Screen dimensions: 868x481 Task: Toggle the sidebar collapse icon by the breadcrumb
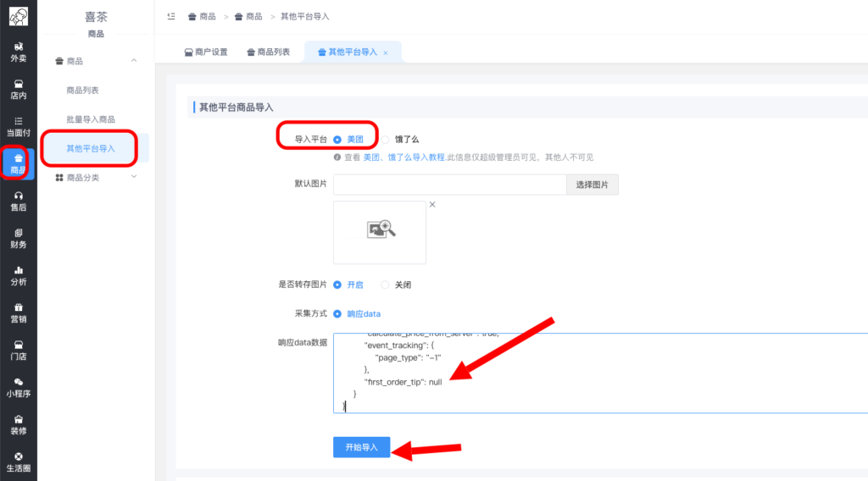coord(171,16)
